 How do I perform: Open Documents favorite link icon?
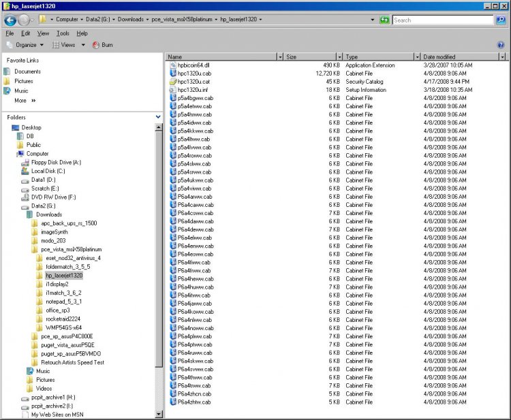(7, 71)
